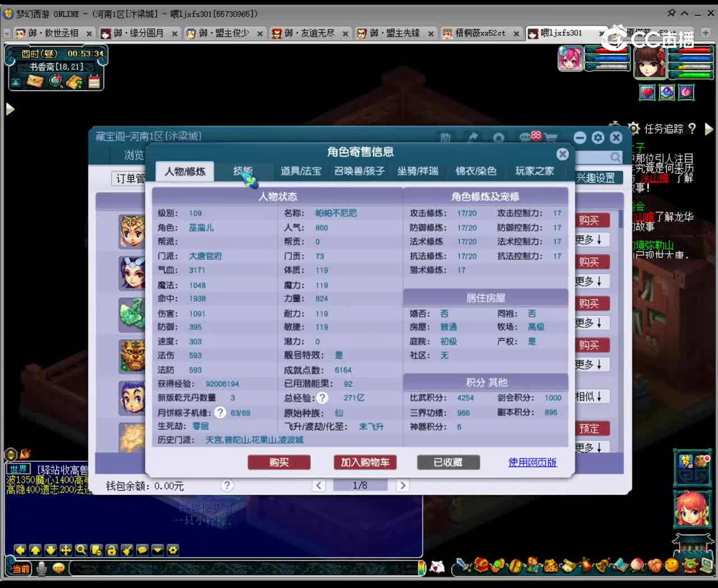
Task: Switch to client tab 梧桐薇xx52ct
Action: tap(481, 33)
